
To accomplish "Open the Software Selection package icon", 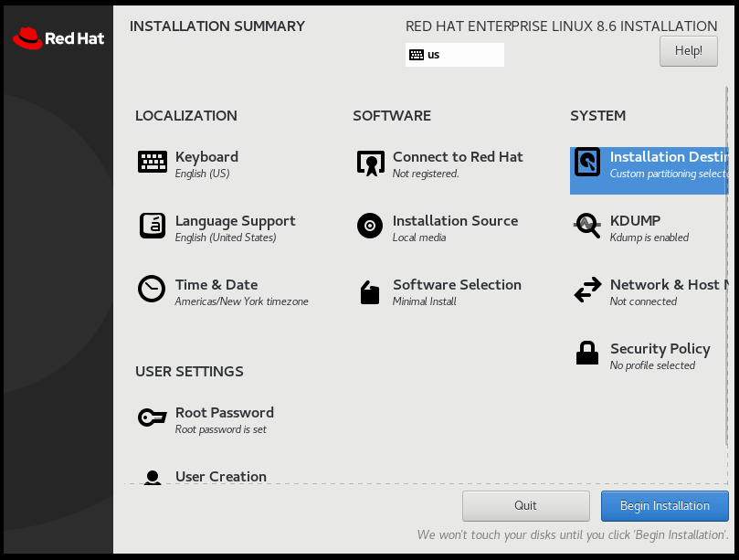I will coord(370,292).
